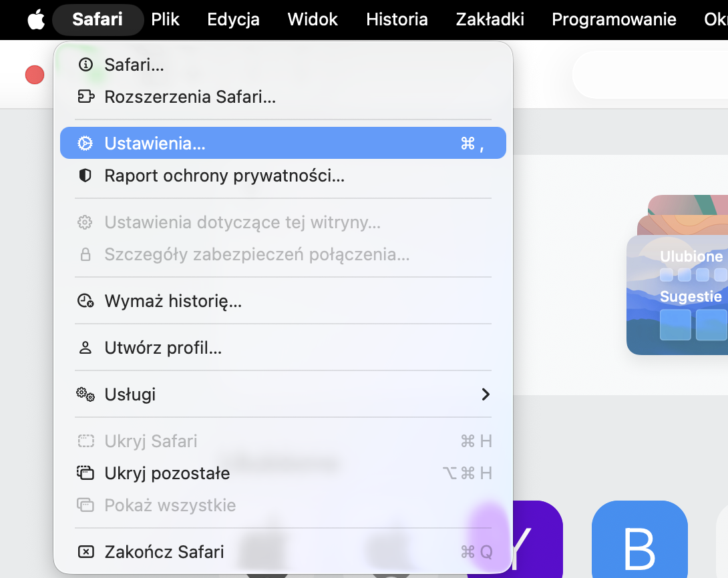Select Ustawienia… in the menu
The width and height of the screenshot is (728, 578).
283,143
